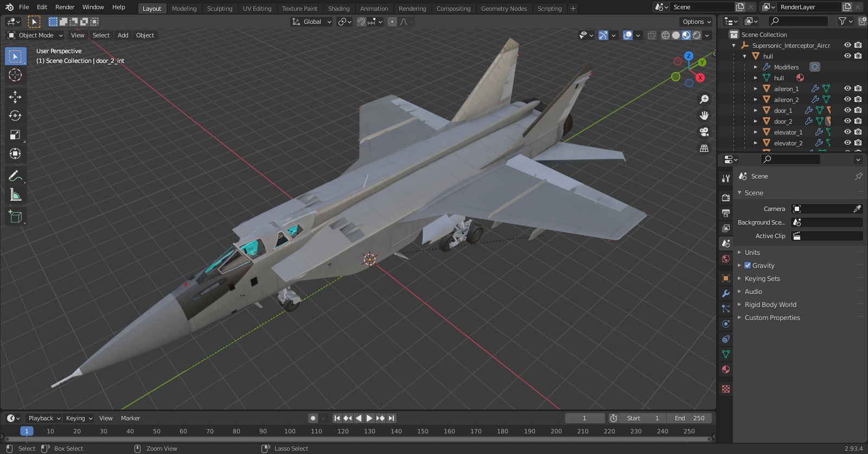Open the Output properties tab

pyautogui.click(x=726, y=213)
